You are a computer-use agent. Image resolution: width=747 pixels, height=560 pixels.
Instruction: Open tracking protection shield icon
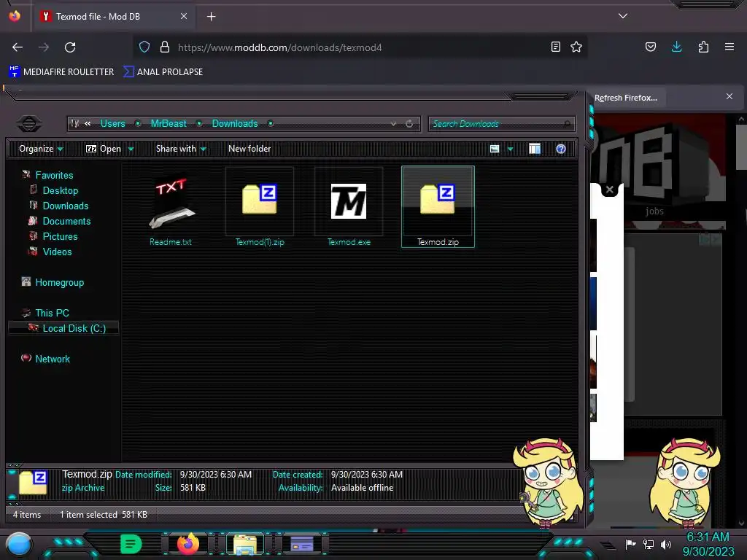pos(144,47)
